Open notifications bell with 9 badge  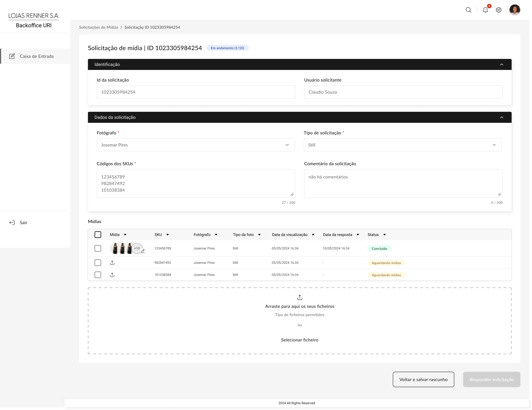485,10
